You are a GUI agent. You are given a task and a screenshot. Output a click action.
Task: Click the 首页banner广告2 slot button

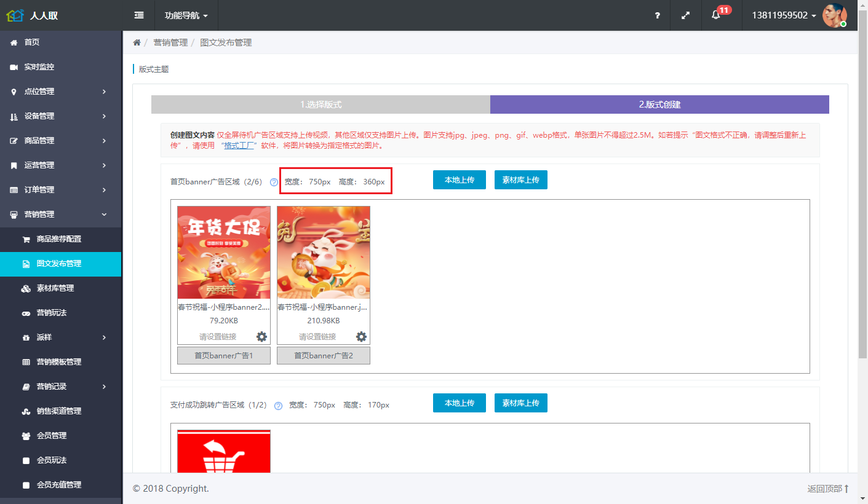(324, 356)
